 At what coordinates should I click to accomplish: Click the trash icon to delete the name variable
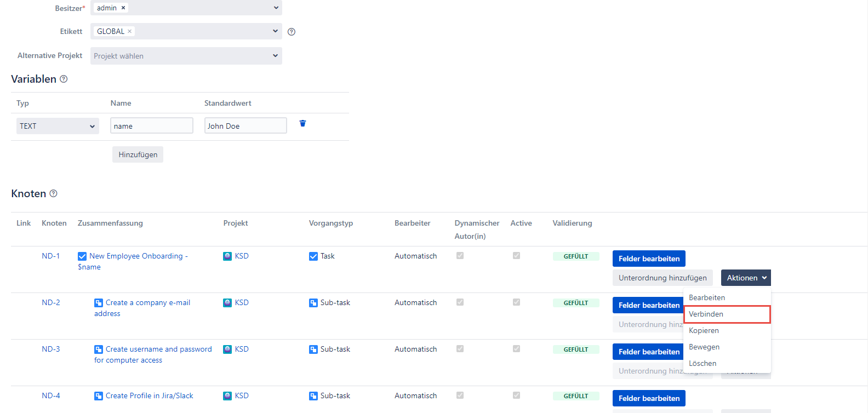pos(302,124)
